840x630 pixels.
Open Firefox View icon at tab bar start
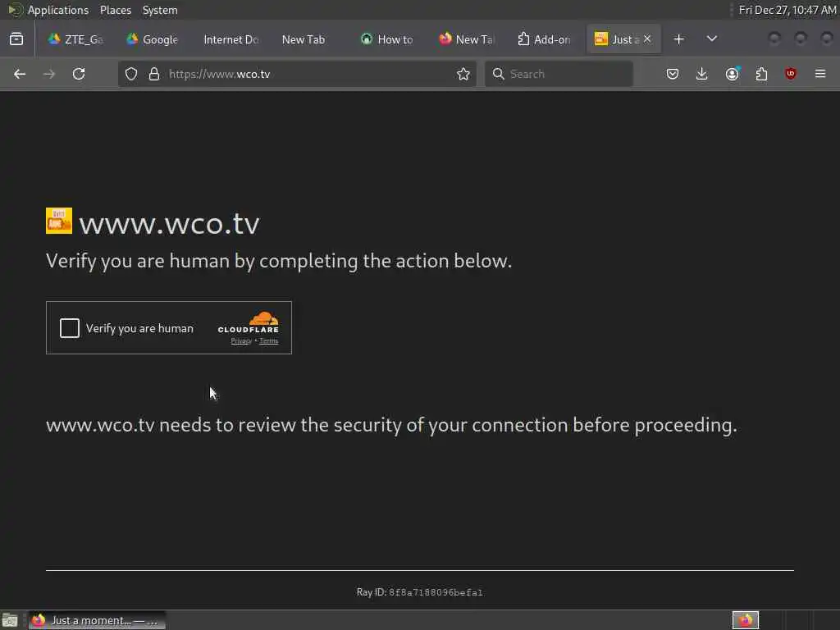[16, 39]
